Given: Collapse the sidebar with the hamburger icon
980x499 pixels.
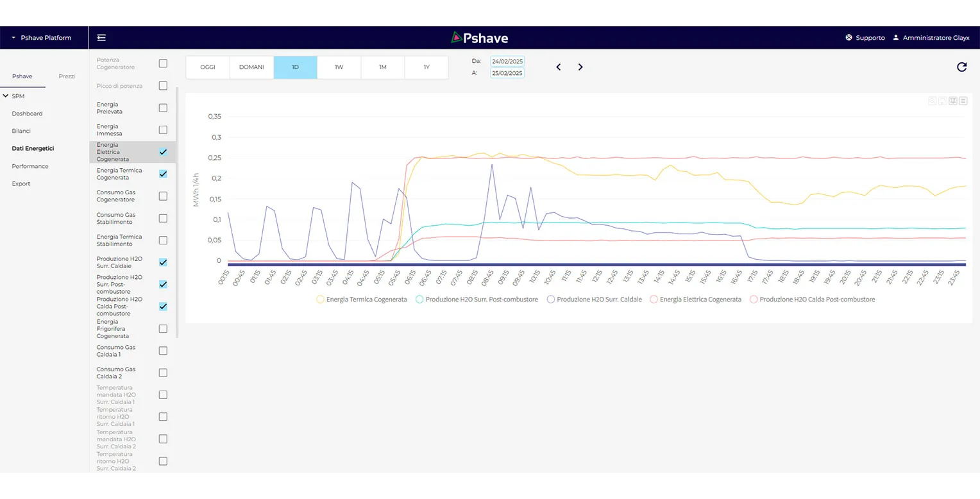Looking at the screenshot, I should [x=101, y=38].
